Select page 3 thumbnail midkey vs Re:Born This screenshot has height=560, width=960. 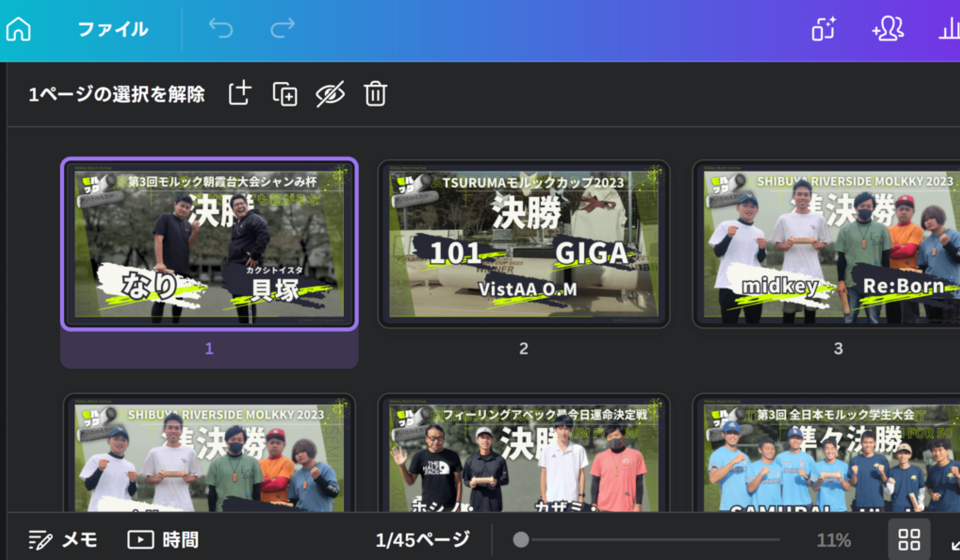click(x=827, y=244)
